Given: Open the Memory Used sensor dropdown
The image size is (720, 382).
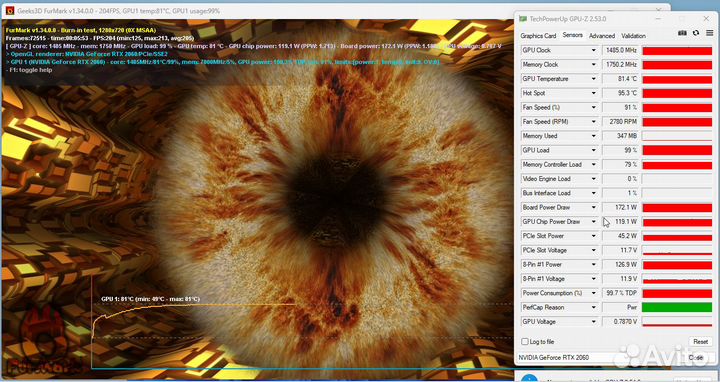Looking at the screenshot, I should pyautogui.click(x=593, y=136).
